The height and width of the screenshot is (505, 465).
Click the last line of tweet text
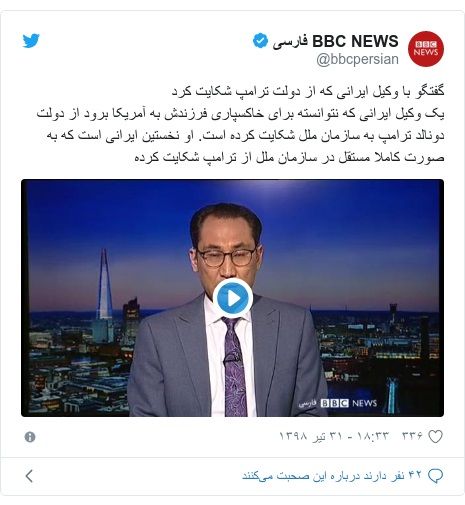tap(289, 157)
